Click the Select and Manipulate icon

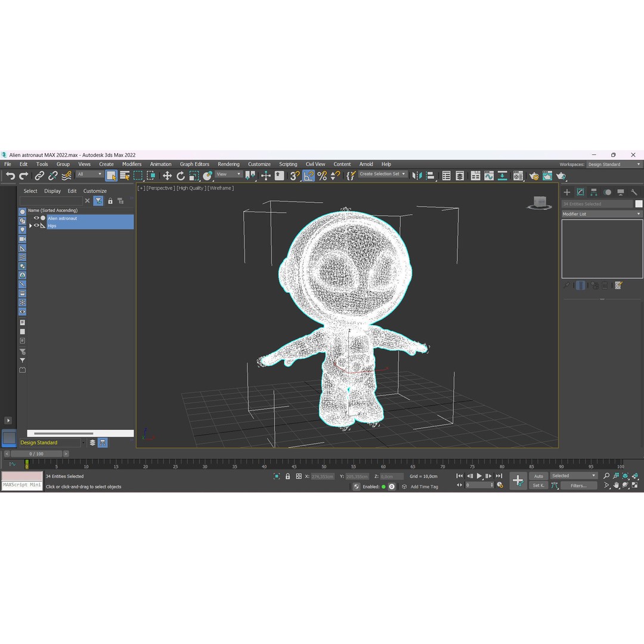(266, 176)
